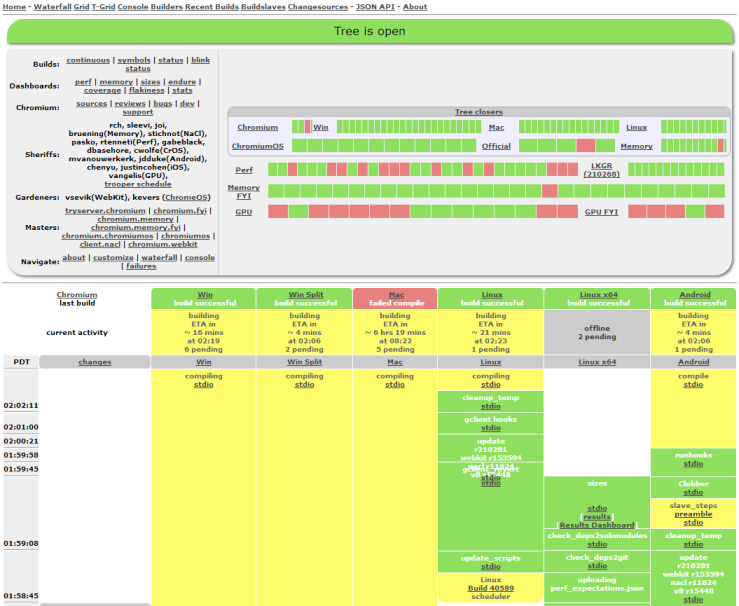Open tryserver.chromium master link
The height and width of the screenshot is (606, 739).
click(105, 210)
